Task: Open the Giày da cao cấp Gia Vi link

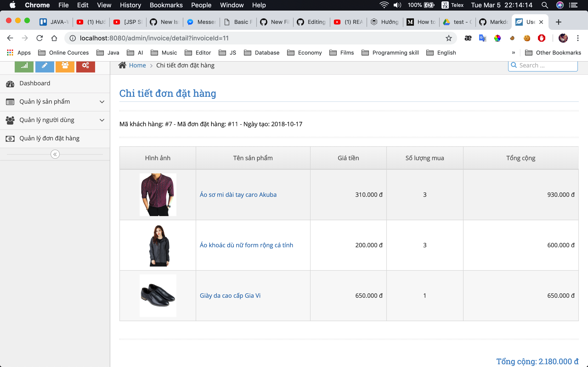Action: click(230, 295)
